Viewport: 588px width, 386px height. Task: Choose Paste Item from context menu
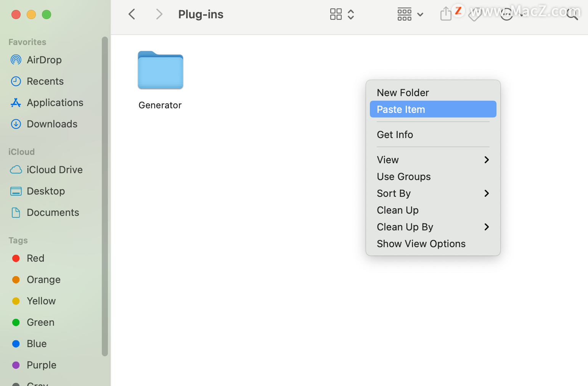(433, 109)
